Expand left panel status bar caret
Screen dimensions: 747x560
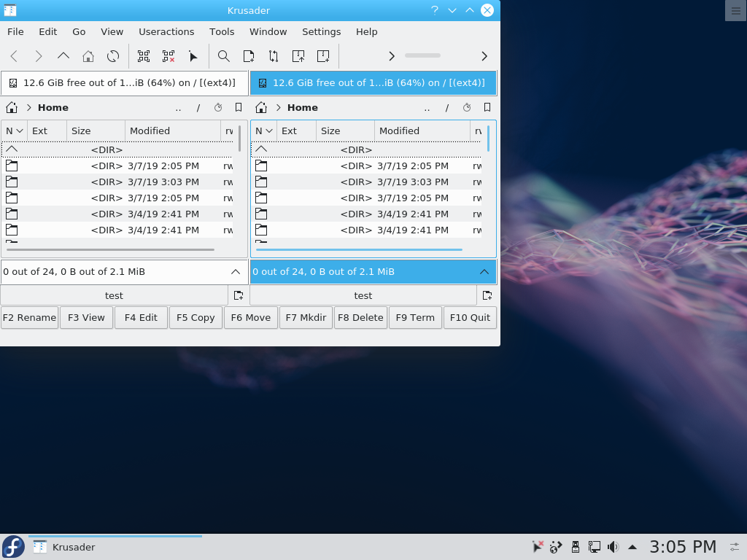[x=236, y=272]
